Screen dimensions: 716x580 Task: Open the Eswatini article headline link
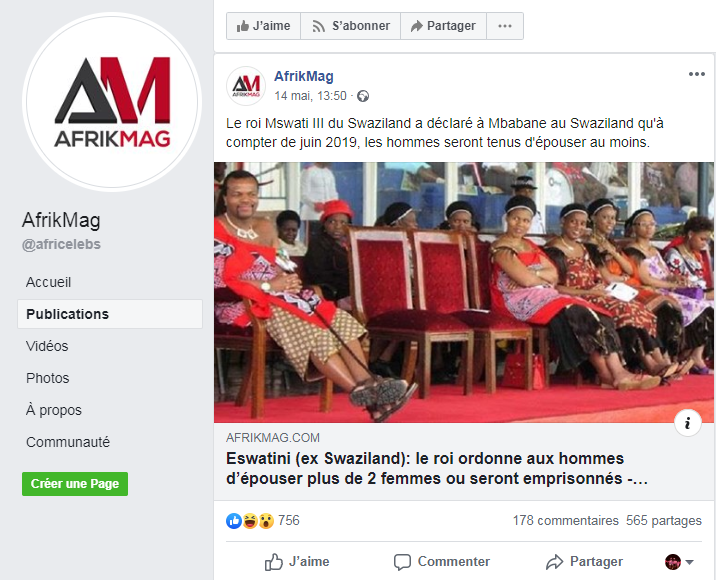tap(437, 469)
